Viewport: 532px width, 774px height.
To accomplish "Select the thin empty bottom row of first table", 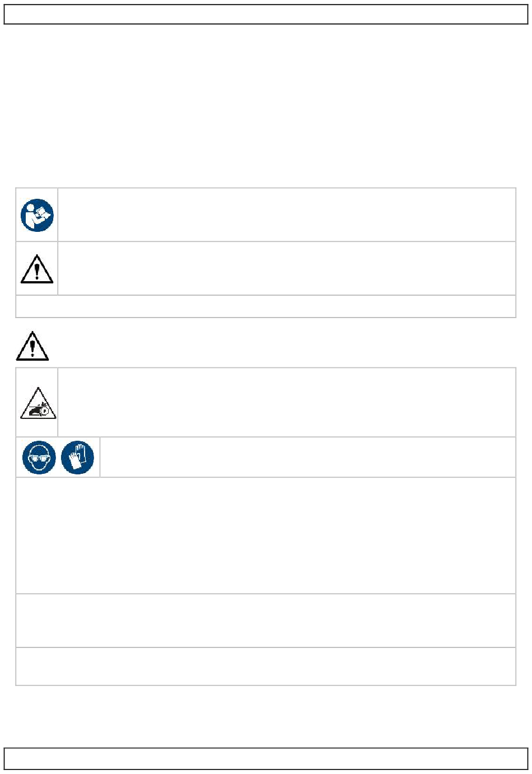I will pos(265,306).
